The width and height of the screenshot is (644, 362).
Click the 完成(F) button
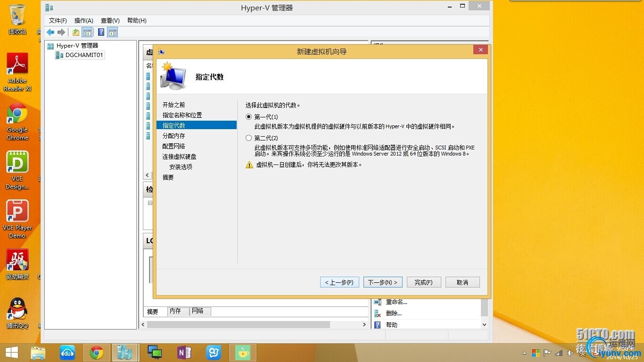pyautogui.click(x=424, y=282)
